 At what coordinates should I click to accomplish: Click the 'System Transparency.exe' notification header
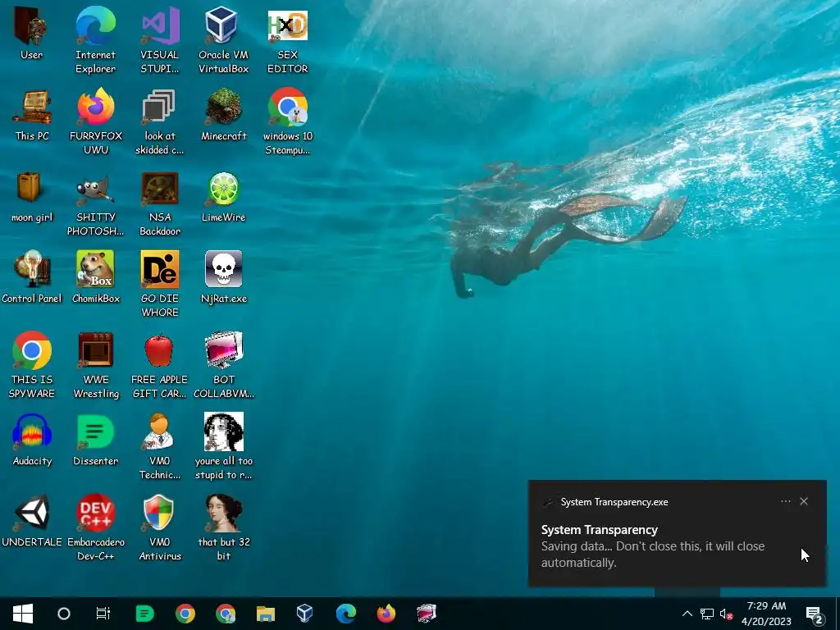pyautogui.click(x=614, y=502)
